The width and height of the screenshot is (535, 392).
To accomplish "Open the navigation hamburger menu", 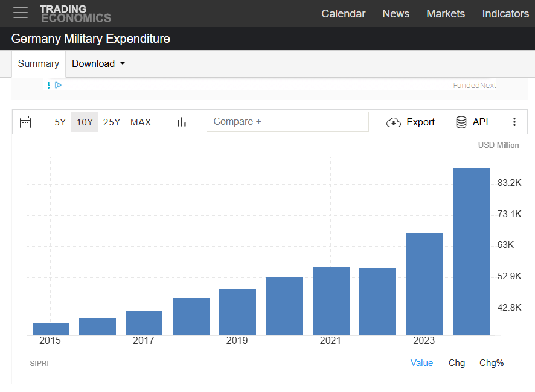I will point(20,13).
